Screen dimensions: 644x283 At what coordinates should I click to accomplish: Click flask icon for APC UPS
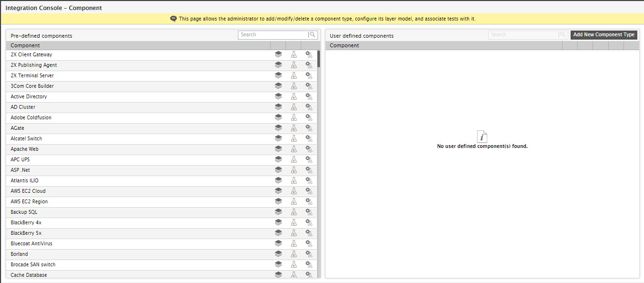pyautogui.click(x=294, y=159)
